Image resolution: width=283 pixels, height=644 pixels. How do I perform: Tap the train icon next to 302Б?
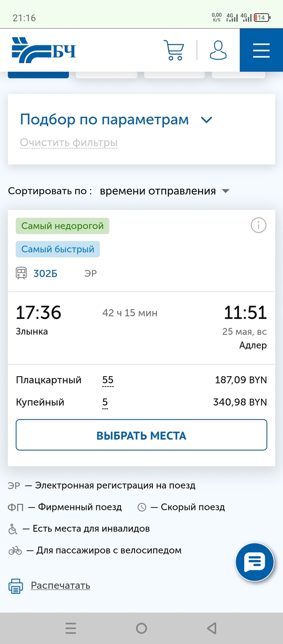coord(21,274)
